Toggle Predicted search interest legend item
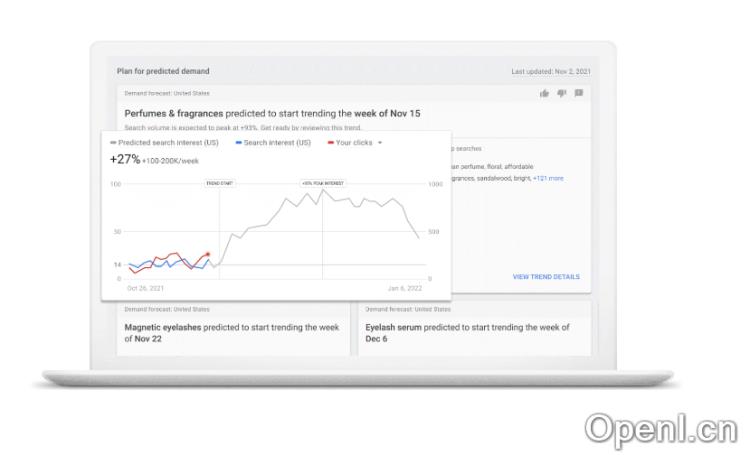 tap(165, 143)
